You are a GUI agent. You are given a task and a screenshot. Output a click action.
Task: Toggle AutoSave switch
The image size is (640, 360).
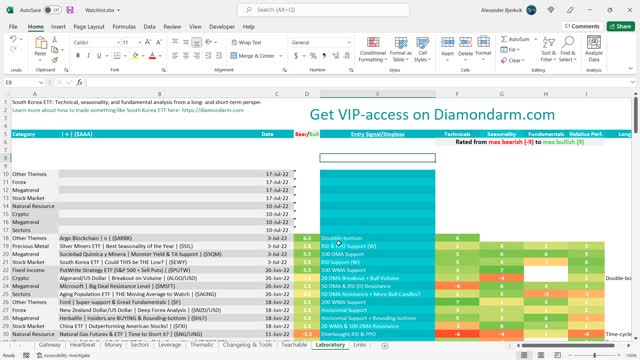(53, 10)
